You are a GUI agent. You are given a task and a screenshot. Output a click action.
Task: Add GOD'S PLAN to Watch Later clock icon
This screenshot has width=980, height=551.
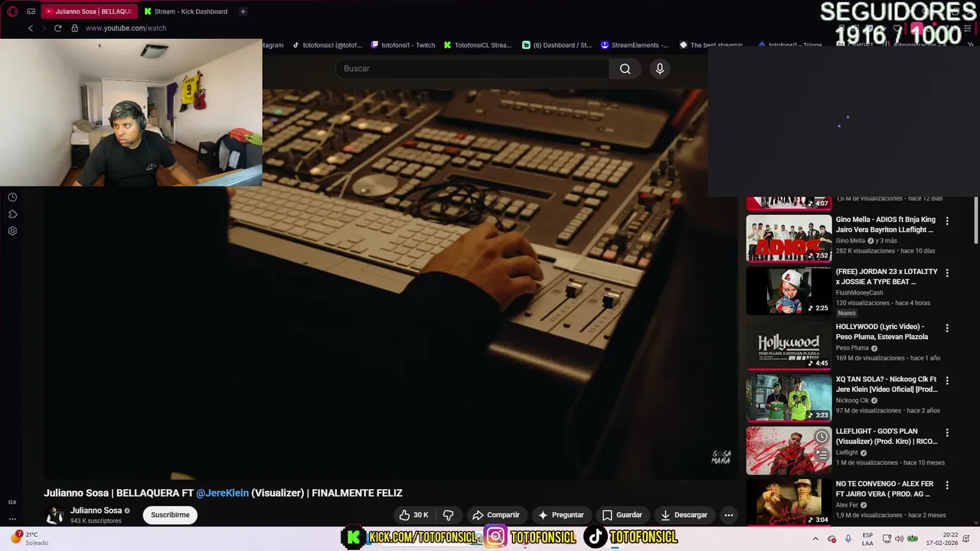tap(822, 437)
